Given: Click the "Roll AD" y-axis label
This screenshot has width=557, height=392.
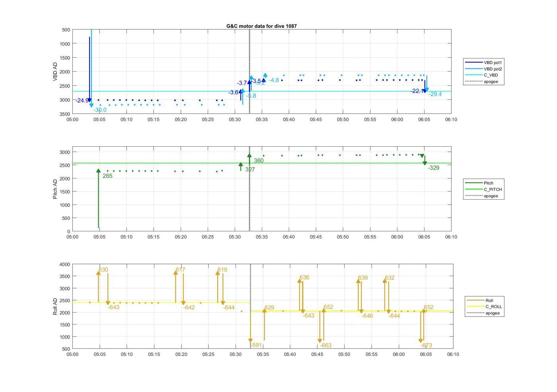Looking at the screenshot, I should 55,306.
